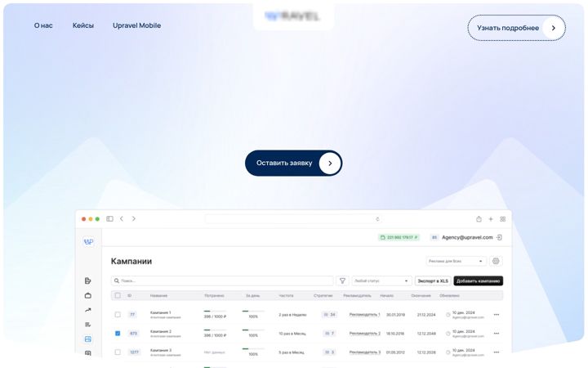Click the trend arrow icon in sidebar
Screen dimensions: 588x368
[87, 310]
